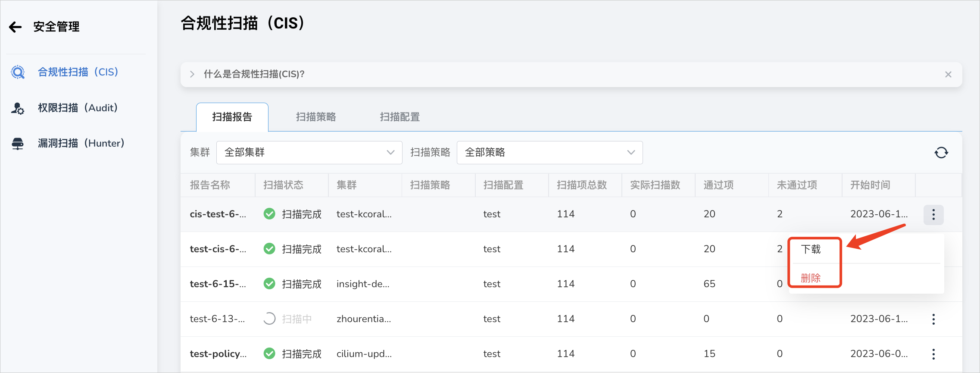Click the 集群 column header
The height and width of the screenshot is (373, 980).
click(346, 185)
